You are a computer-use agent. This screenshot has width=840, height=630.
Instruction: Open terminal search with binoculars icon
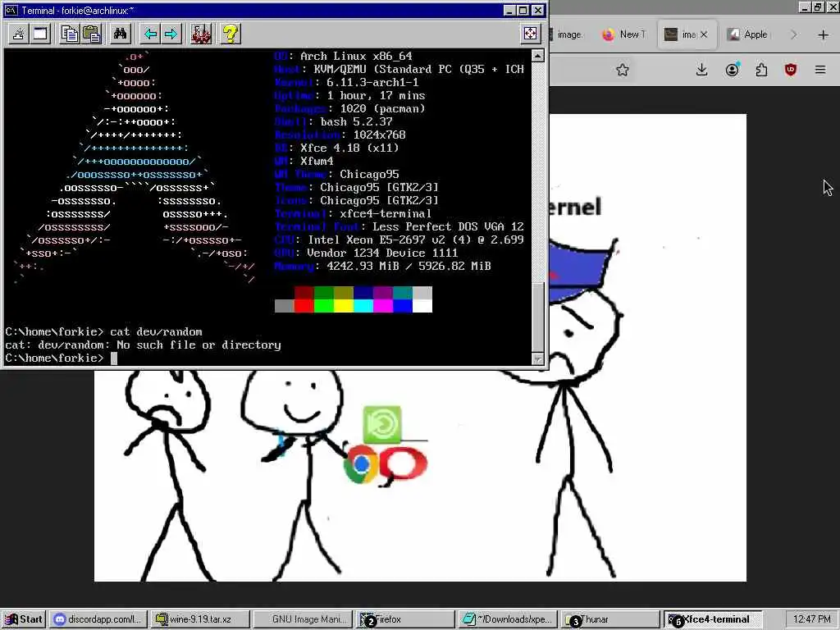pyautogui.click(x=120, y=34)
